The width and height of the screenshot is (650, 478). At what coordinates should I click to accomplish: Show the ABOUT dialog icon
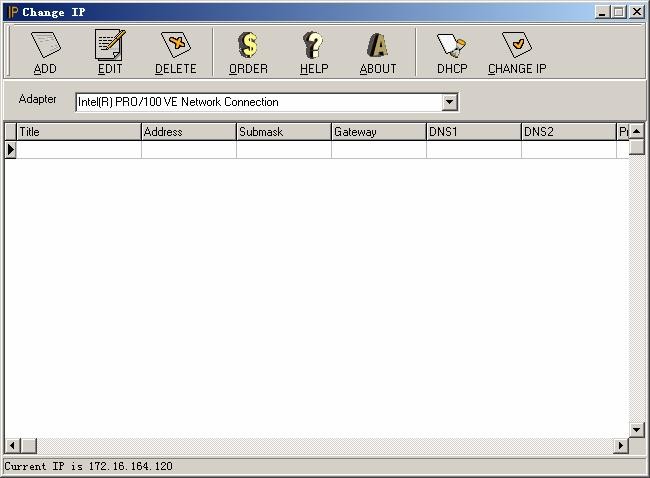pos(378,45)
